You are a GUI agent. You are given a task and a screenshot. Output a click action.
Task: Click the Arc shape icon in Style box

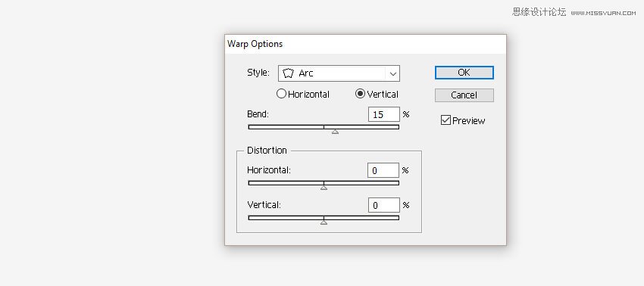(289, 73)
